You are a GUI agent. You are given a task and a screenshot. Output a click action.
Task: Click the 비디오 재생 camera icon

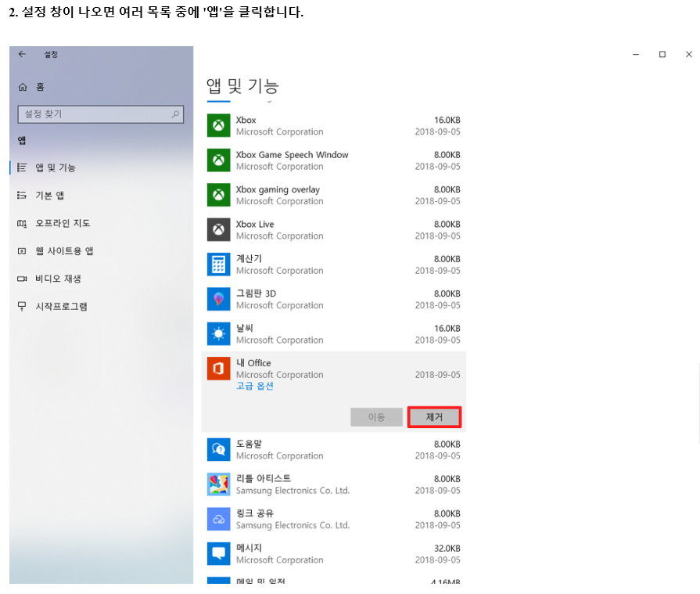pyautogui.click(x=21, y=279)
